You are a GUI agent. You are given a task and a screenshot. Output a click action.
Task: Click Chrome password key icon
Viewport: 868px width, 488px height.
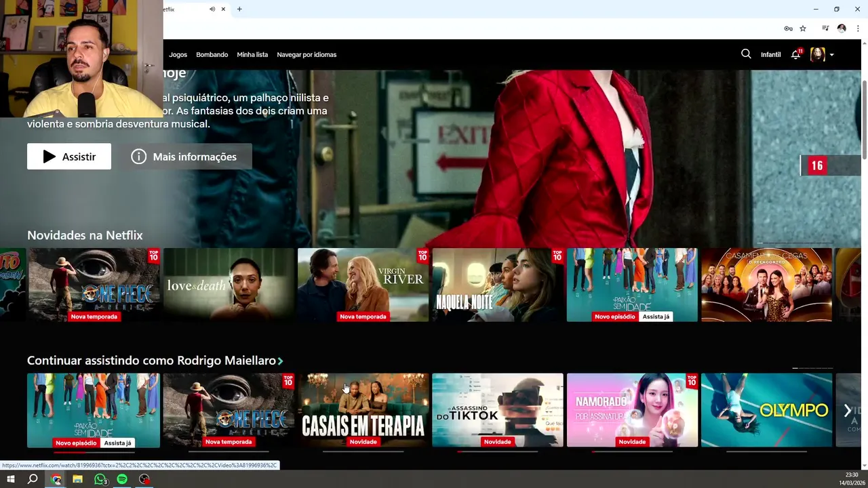pyautogui.click(x=788, y=28)
